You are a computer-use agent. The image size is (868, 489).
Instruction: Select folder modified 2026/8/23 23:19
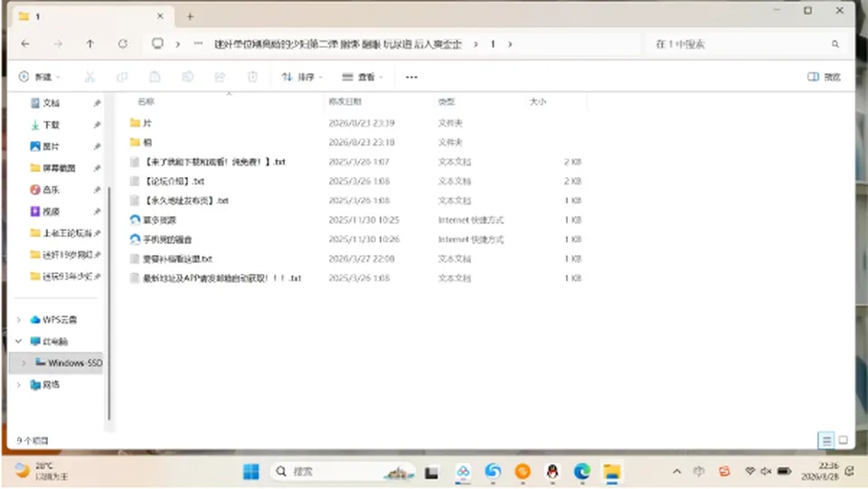pyautogui.click(x=356, y=123)
